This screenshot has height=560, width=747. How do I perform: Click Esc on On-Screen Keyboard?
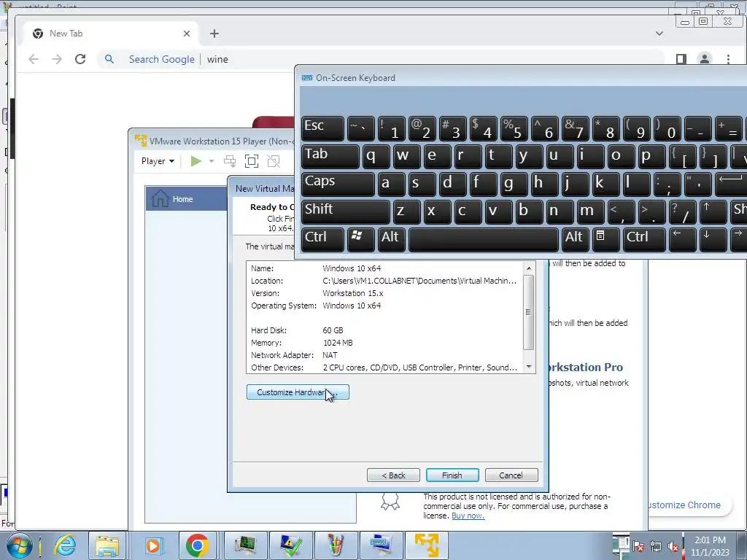(322, 128)
